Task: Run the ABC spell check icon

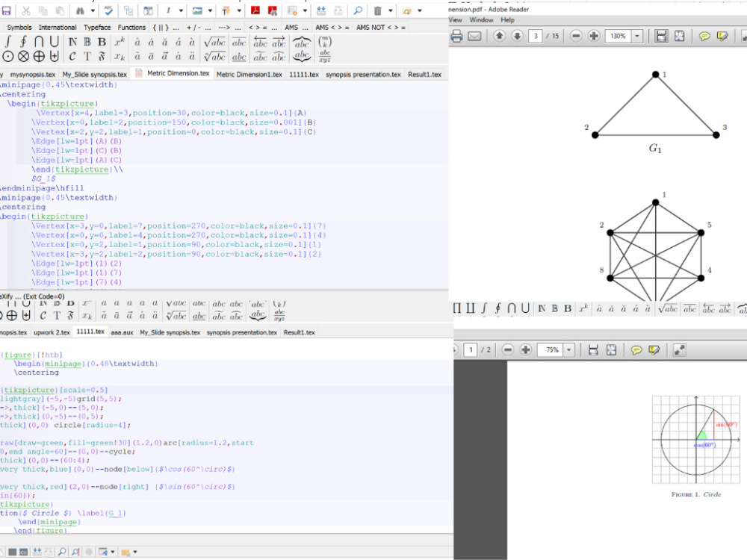Action: 108,10
